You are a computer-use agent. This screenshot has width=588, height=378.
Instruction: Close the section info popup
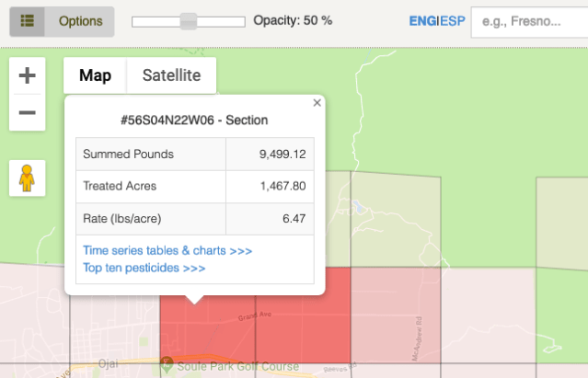317,103
